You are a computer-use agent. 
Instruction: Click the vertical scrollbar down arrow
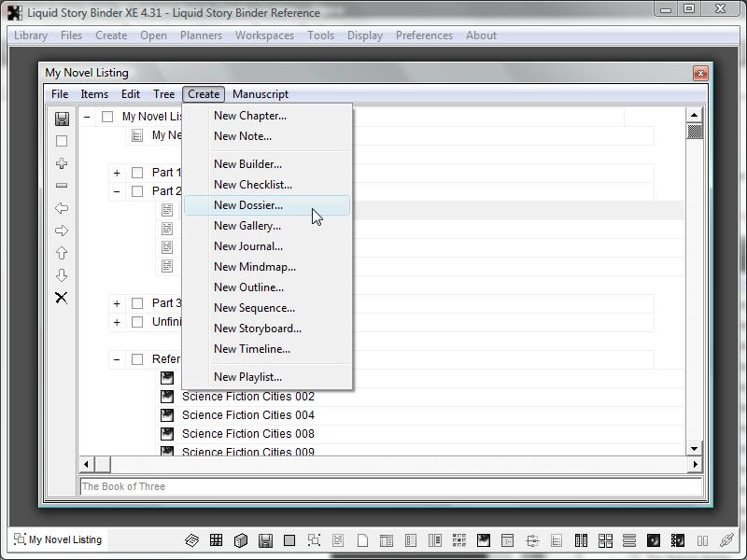[694, 449]
